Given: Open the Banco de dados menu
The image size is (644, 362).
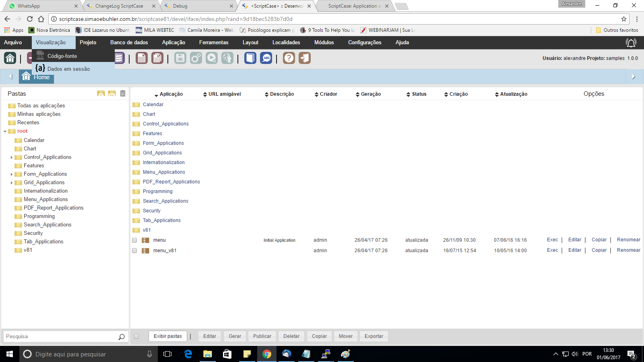Looking at the screenshot, I should [129, 43].
